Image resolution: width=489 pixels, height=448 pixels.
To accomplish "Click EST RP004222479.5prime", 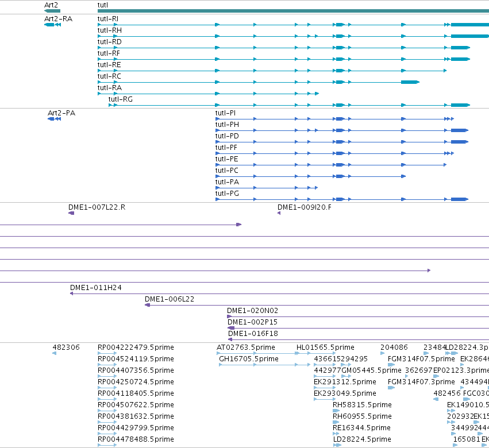I will coord(107,353).
